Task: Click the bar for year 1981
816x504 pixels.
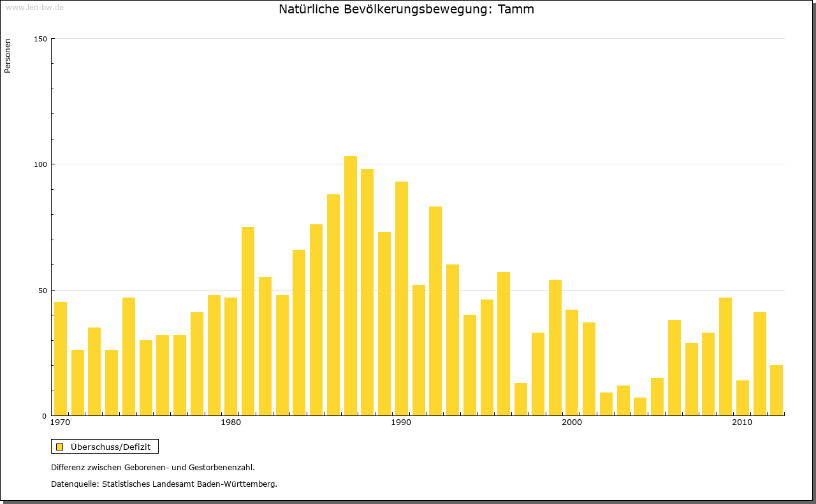Action: (248, 321)
